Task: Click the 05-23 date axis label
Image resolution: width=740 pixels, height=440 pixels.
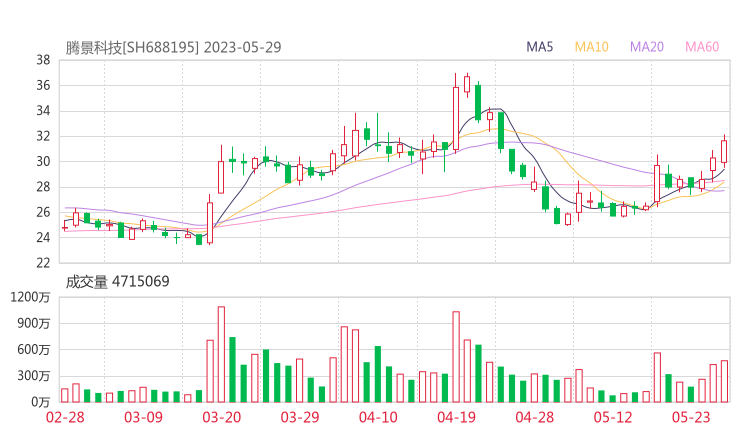Action: [x=691, y=417]
